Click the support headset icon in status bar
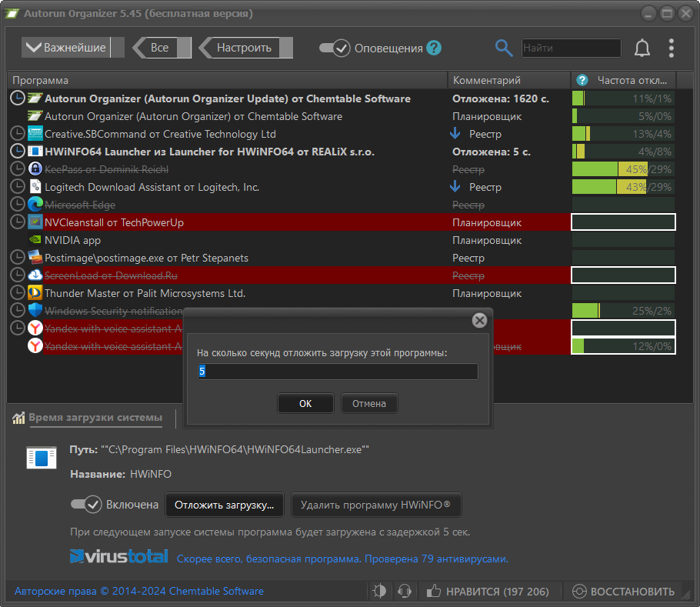 pyautogui.click(x=405, y=591)
